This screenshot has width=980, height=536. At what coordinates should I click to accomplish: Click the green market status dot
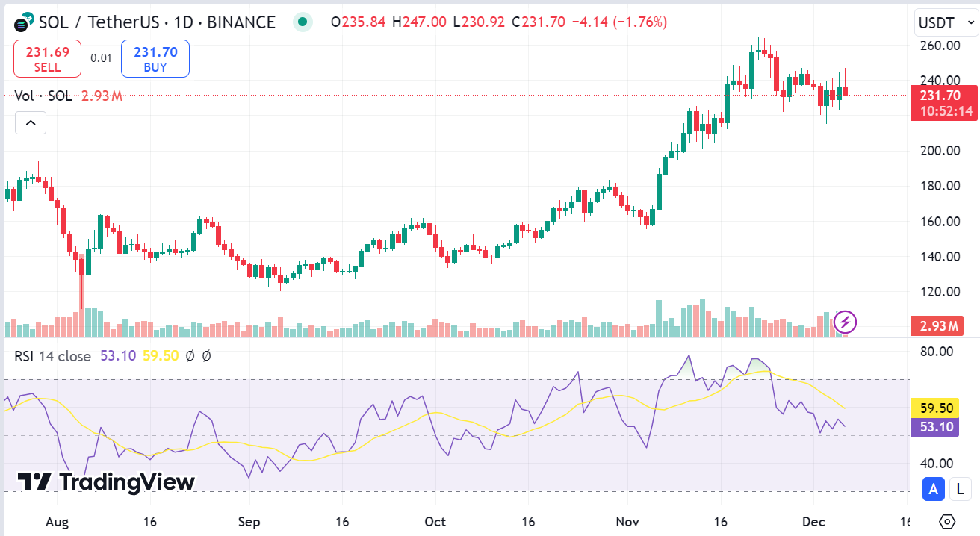pyautogui.click(x=303, y=22)
